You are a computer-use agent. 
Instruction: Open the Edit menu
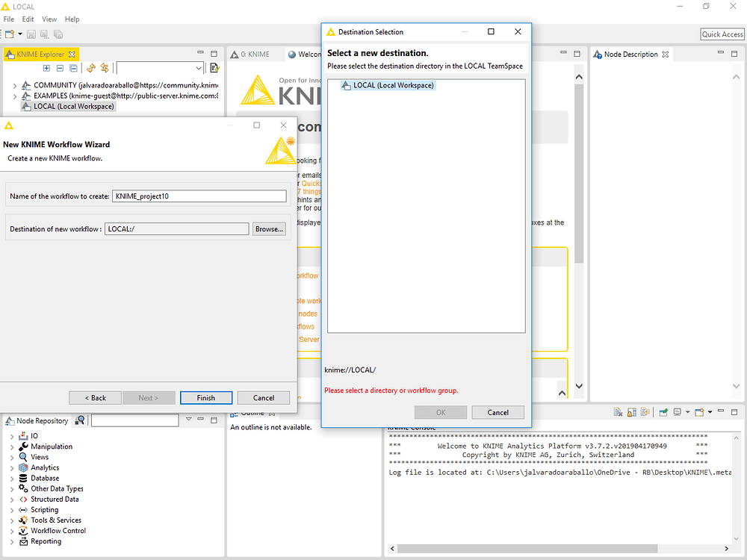click(28, 19)
